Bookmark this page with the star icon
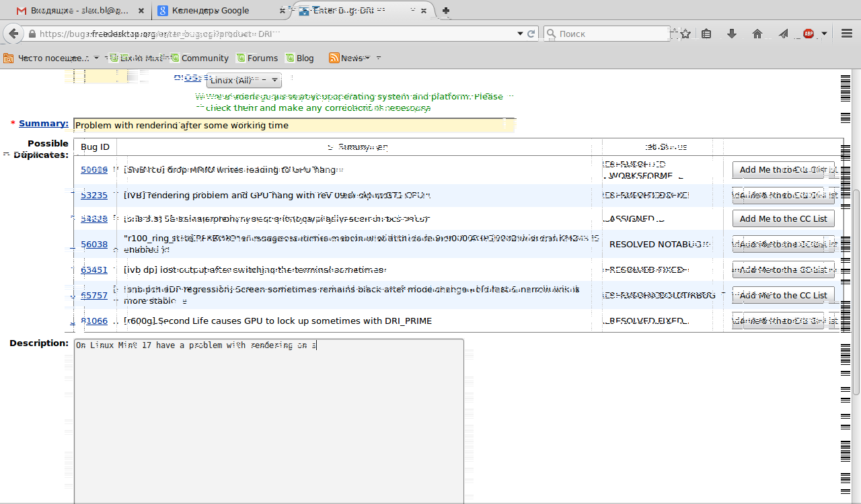This screenshot has height=504, width=861. [x=685, y=34]
